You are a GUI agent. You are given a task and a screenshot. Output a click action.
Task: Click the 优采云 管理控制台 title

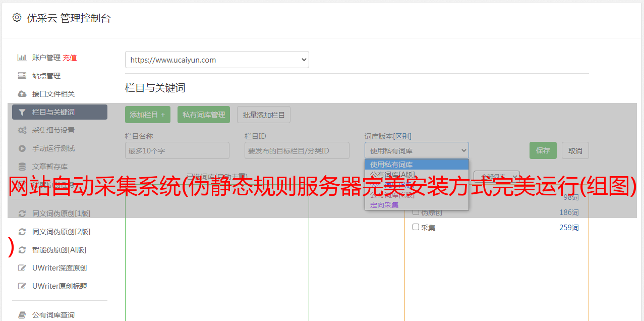point(69,18)
